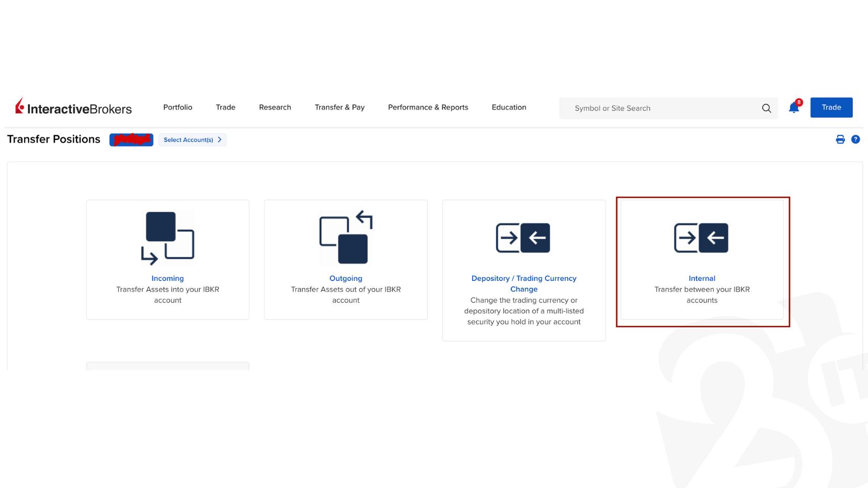Click the printer icon
The image size is (868, 488).
pos(840,139)
